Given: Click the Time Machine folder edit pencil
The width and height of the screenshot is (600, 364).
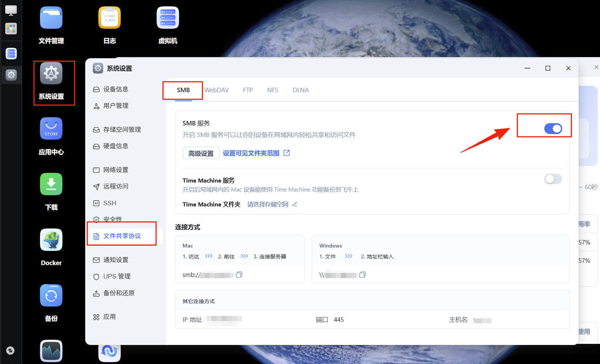Looking at the screenshot, I should (x=295, y=204).
